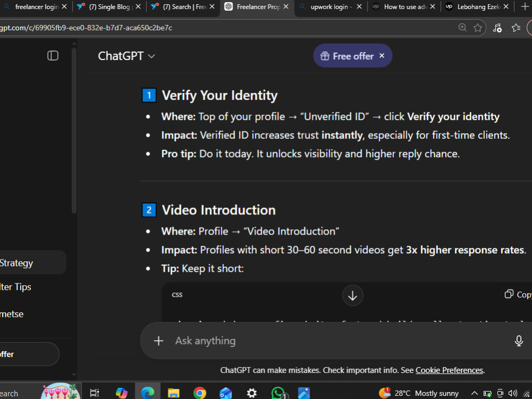The height and width of the screenshot is (399, 532).
Task: Toggle the ChatGPT sidebar panel icon
Action: coord(53,56)
